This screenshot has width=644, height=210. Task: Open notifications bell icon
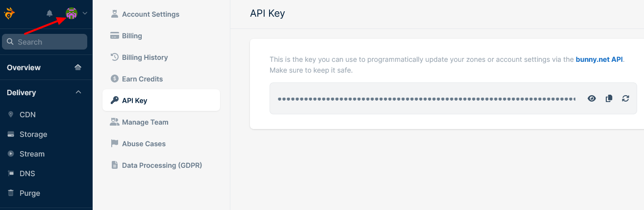(50, 13)
